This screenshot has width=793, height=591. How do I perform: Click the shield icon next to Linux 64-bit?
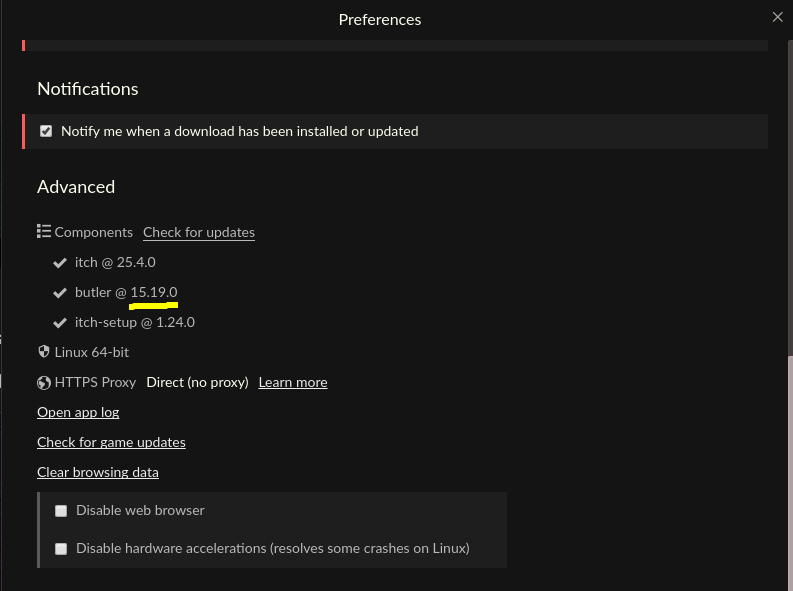pyautogui.click(x=44, y=352)
